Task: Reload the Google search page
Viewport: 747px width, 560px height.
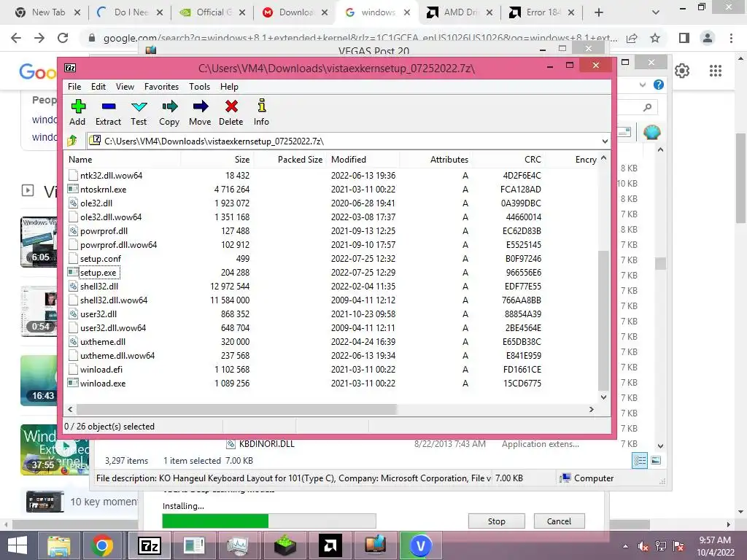Action: click(63, 38)
